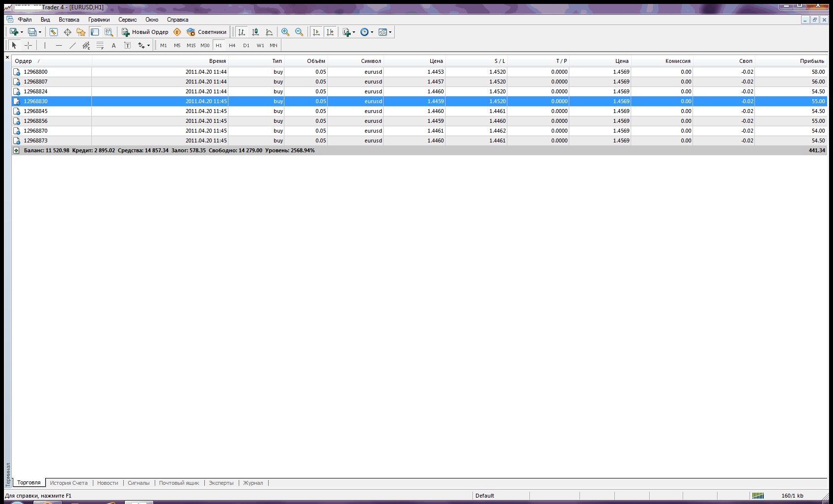Image resolution: width=833 pixels, height=504 pixels.
Task: Open the Графики menu
Action: pos(99,20)
